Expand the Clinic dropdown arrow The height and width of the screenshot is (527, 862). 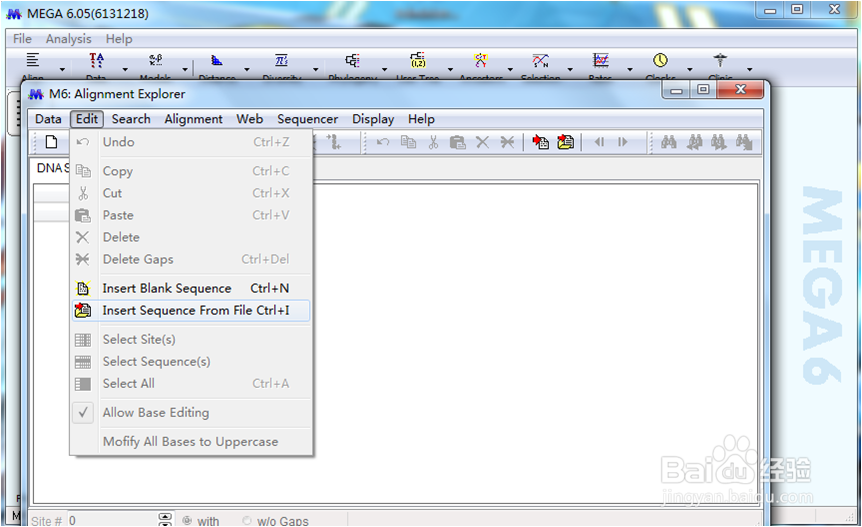coord(749,69)
